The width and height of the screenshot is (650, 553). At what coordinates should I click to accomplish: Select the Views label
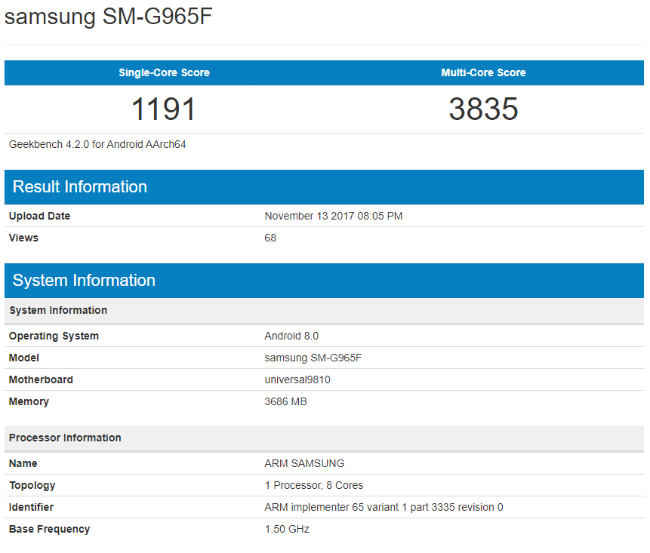click(x=24, y=238)
